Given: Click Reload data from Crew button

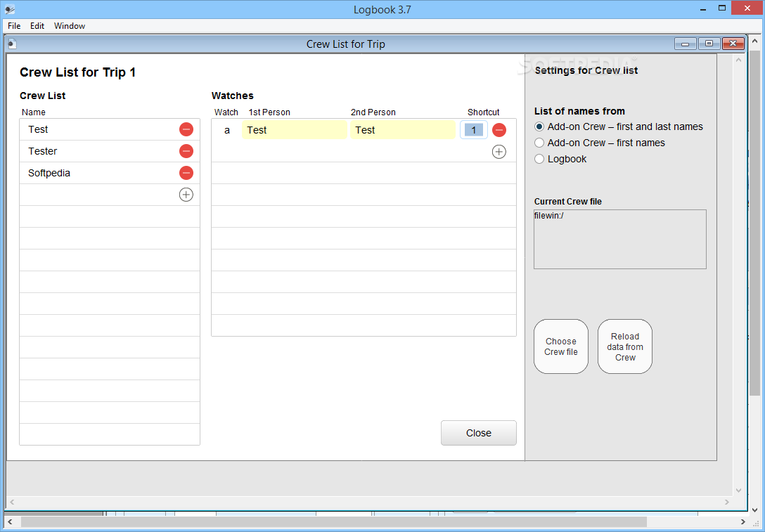Looking at the screenshot, I should 625,346.
